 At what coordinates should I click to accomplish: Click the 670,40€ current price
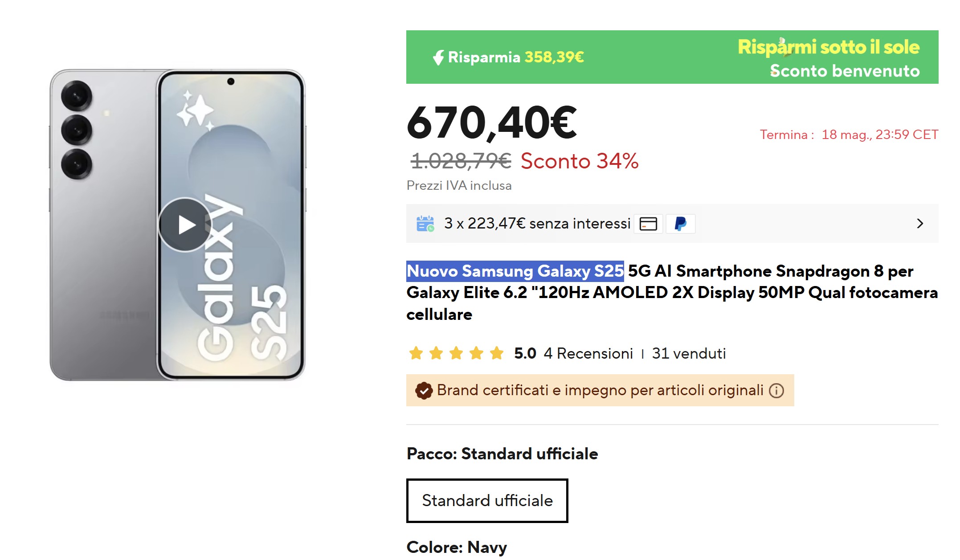coord(491,122)
